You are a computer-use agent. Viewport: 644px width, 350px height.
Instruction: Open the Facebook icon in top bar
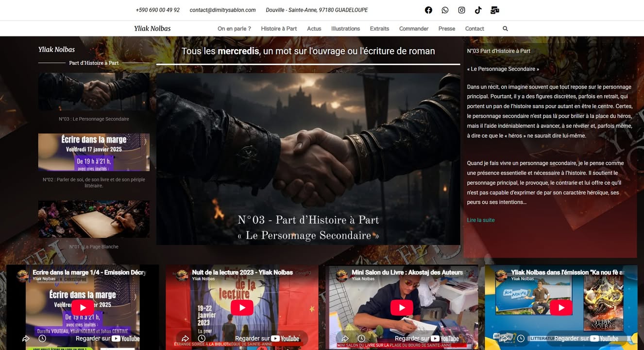(x=428, y=10)
